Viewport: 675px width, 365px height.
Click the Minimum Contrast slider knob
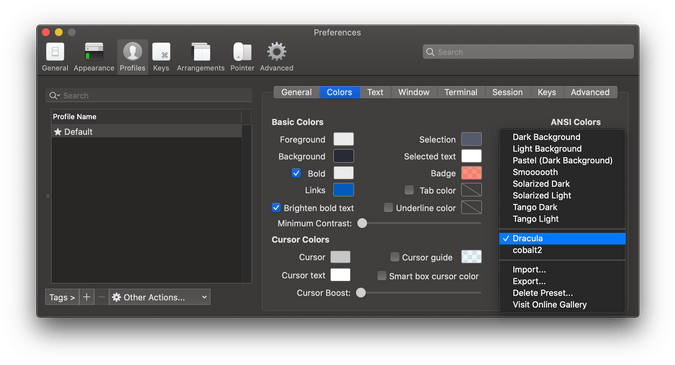[x=362, y=223]
